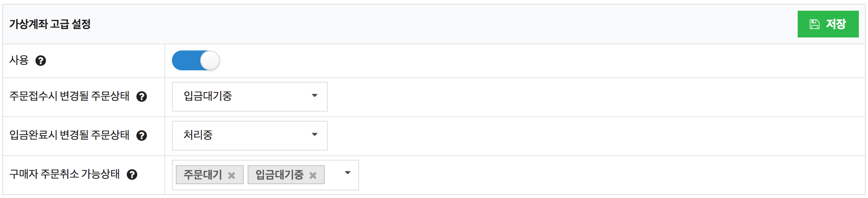Click the 구매자 주문취소 가능상태 label

point(64,174)
